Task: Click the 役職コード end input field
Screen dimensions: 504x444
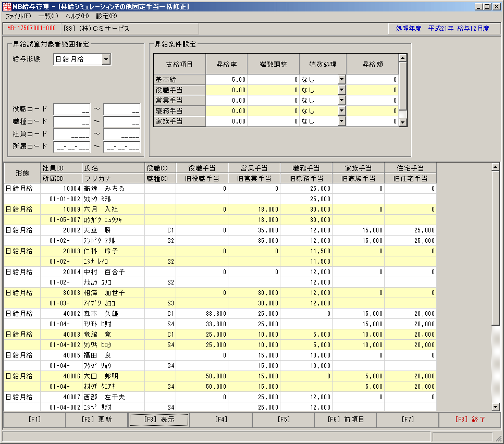Action: pyautogui.click(x=122, y=109)
